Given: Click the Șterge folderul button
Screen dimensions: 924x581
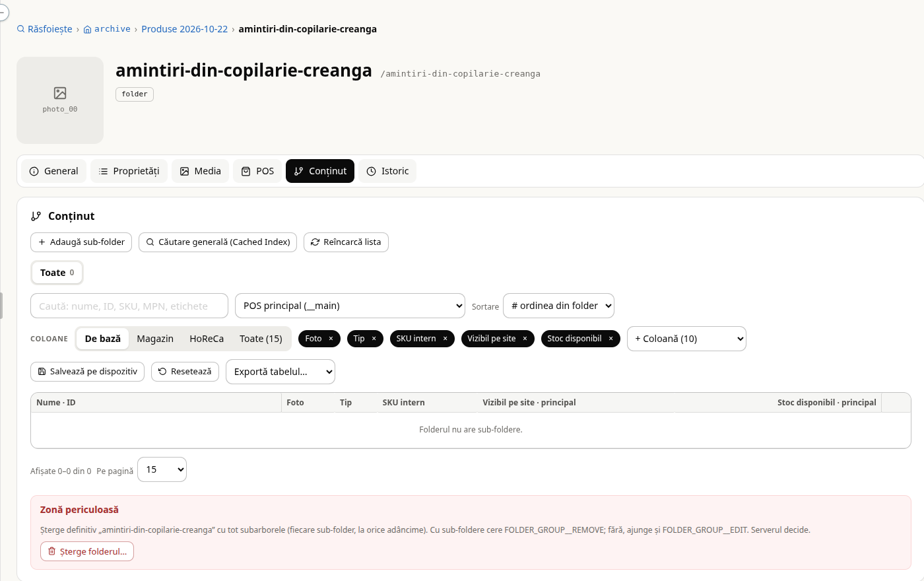Looking at the screenshot, I should pos(87,551).
